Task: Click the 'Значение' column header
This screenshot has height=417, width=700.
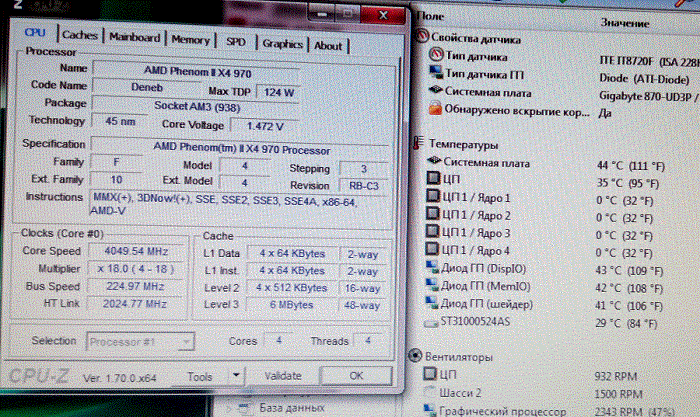Action: pyautogui.click(x=624, y=22)
